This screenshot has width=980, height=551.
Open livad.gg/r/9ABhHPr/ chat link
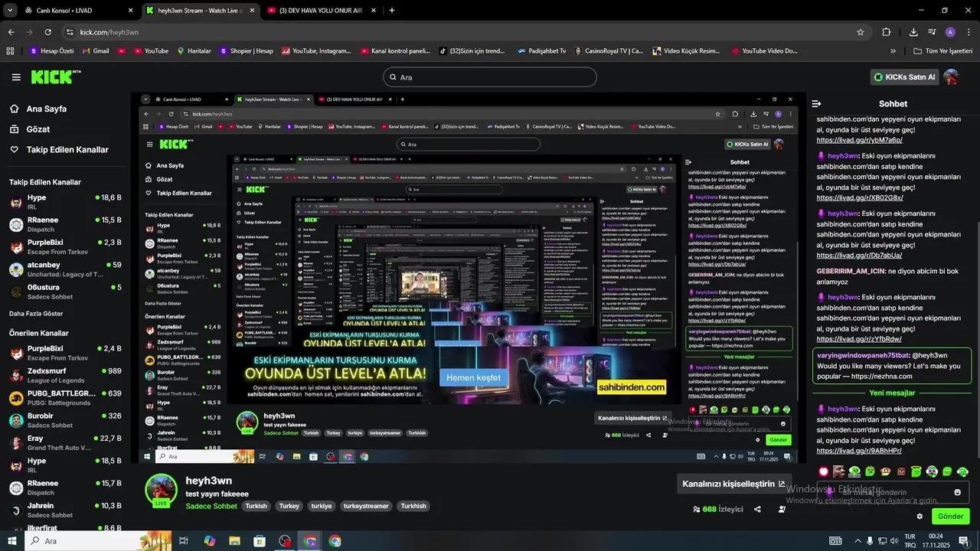click(859, 451)
